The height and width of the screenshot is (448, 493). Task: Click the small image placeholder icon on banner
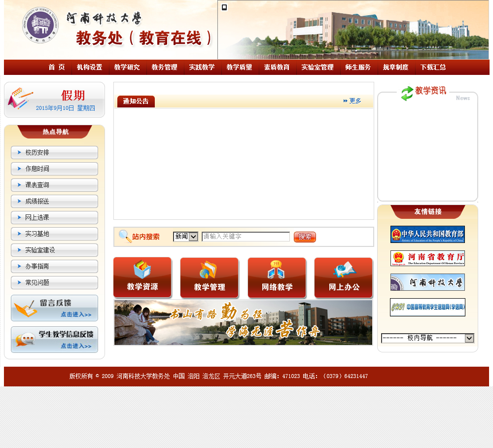pos(224,7)
